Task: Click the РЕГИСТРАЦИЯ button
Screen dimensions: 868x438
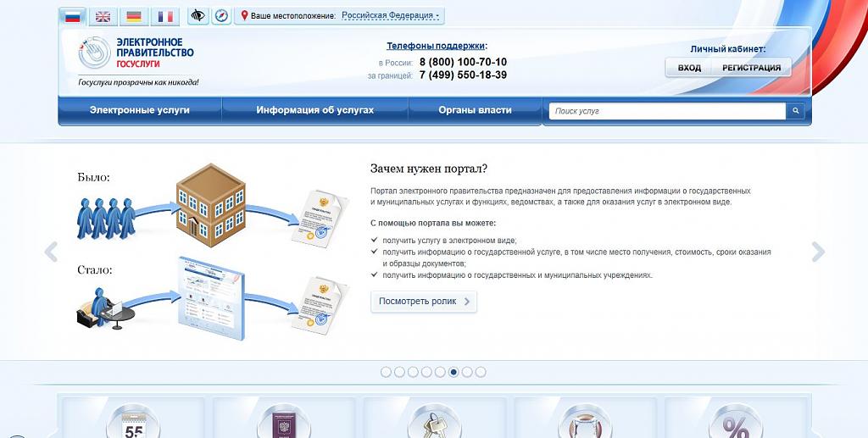Action: pos(751,68)
